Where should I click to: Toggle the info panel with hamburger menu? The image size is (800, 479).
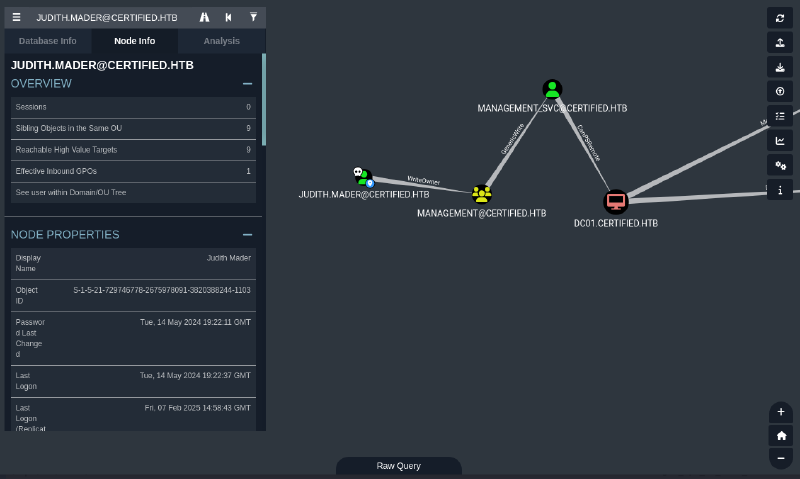[x=16, y=18]
